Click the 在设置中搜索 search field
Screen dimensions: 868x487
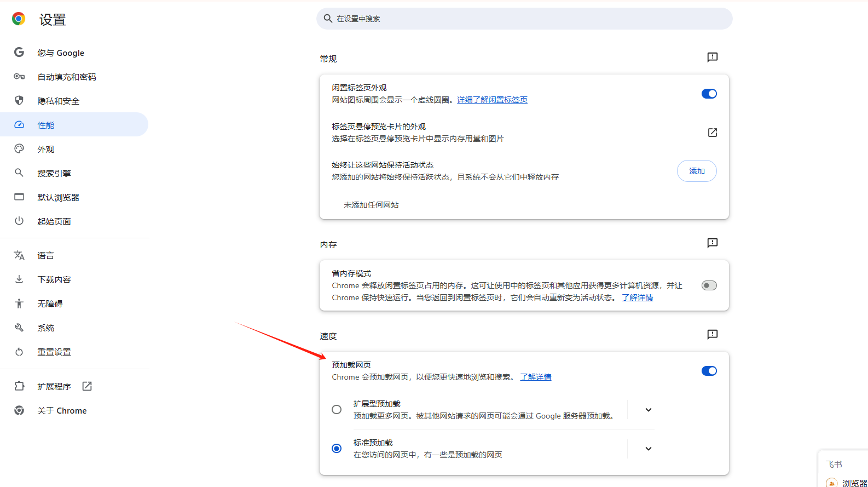pos(524,19)
